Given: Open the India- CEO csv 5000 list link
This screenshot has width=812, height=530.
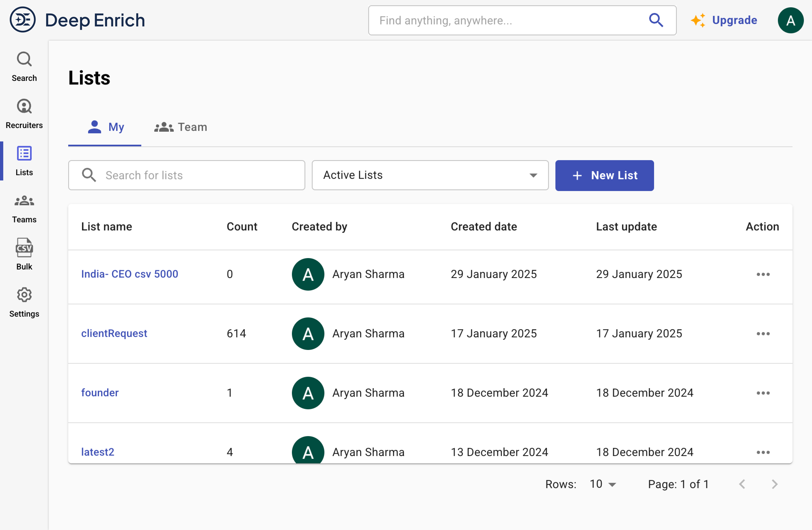Looking at the screenshot, I should tap(129, 274).
